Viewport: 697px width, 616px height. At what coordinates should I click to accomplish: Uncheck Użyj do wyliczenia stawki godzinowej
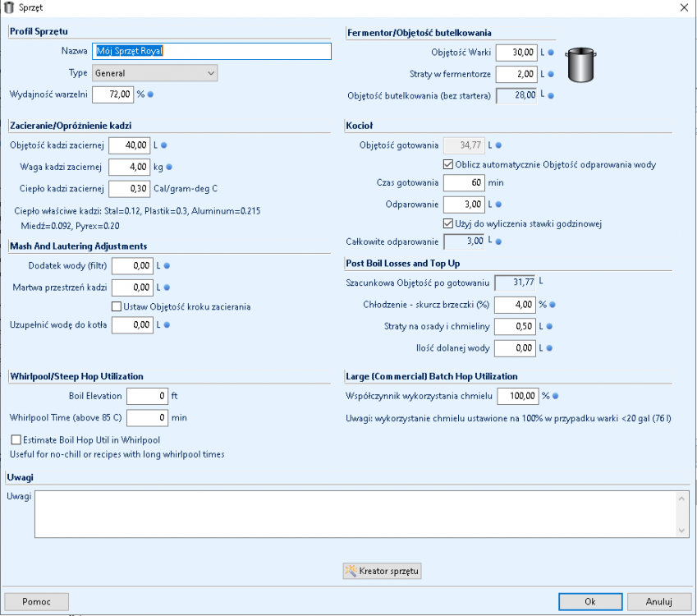coord(447,223)
